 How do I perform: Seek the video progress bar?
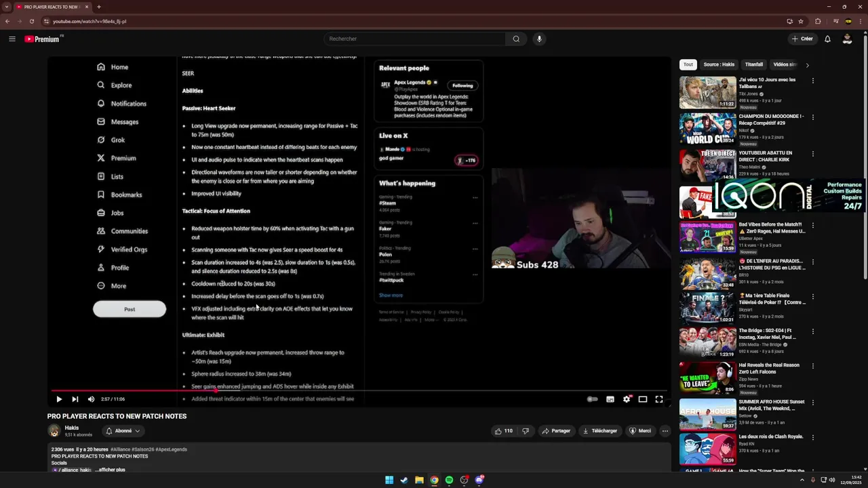(359, 390)
